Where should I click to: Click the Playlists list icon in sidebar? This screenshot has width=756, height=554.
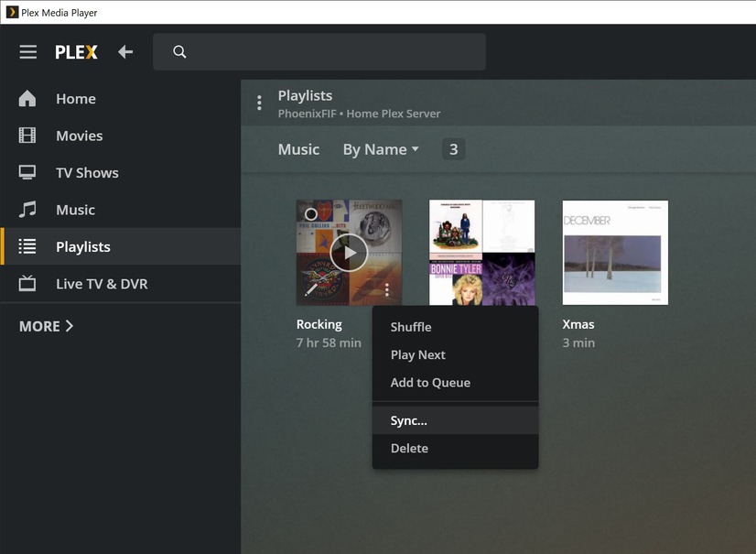(27, 246)
